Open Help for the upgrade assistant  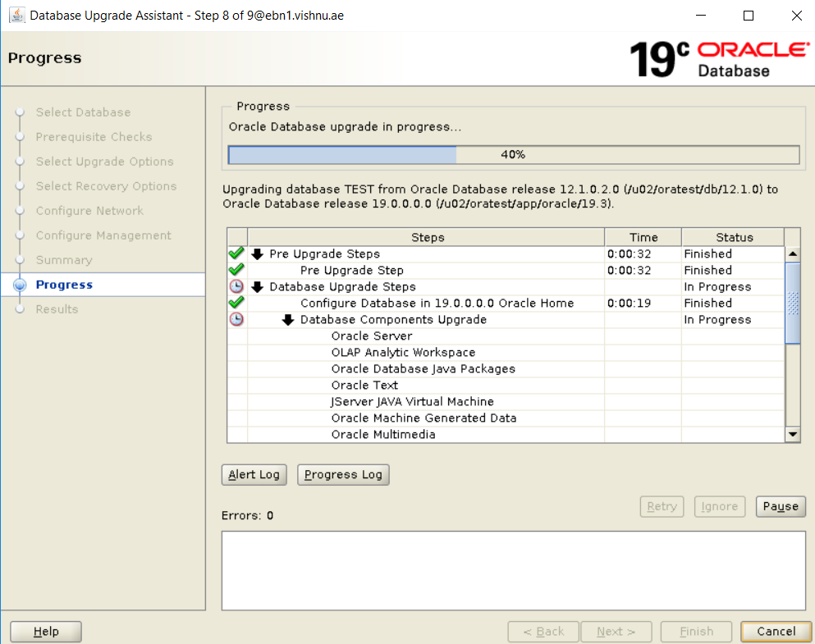coord(46,632)
